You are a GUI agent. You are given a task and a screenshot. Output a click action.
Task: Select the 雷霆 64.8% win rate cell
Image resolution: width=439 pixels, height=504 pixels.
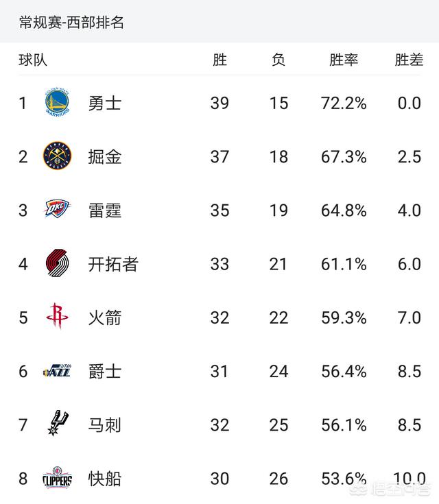[344, 211]
